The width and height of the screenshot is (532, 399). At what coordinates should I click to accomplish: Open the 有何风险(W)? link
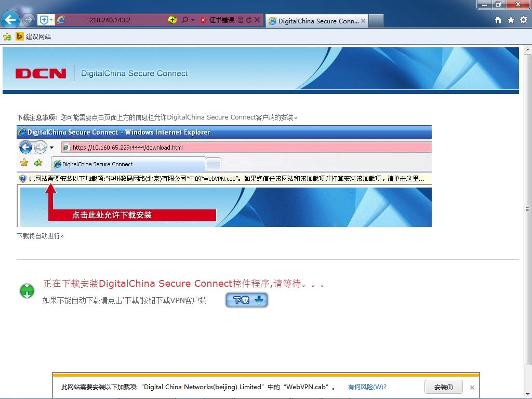pyautogui.click(x=367, y=387)
